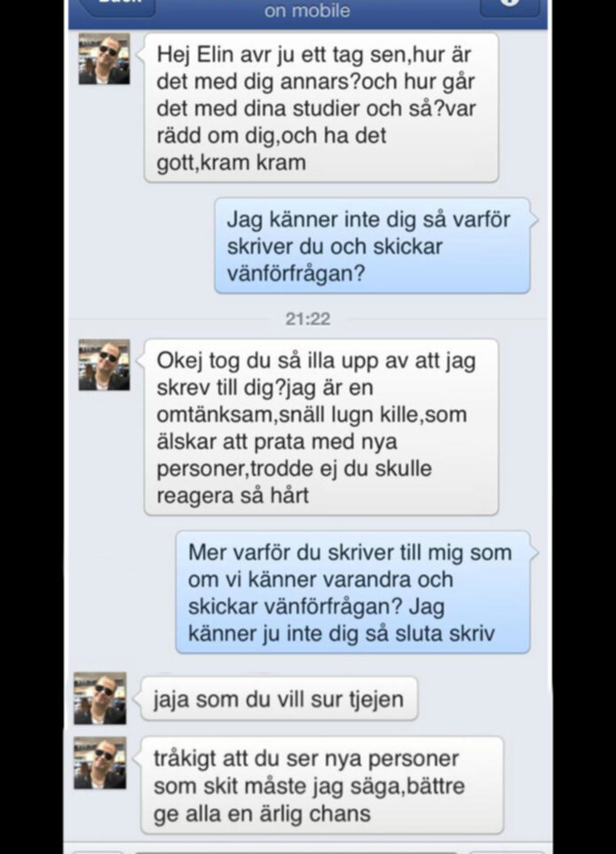Tap avatar next to "tråkigt att du ser"
Viewport: 616px width, 854px height.
point(100,763)
